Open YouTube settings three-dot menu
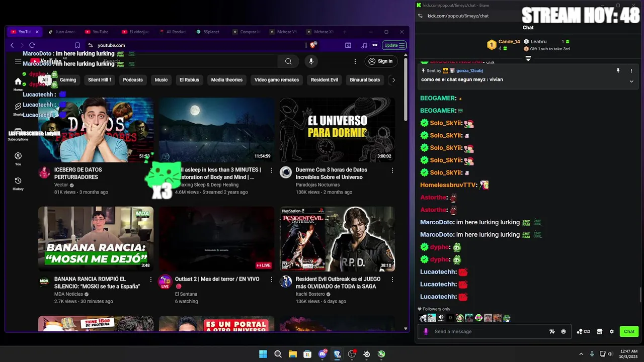Image resolution: width=644 pixels, height=362 pixels. tap(355, 61)
